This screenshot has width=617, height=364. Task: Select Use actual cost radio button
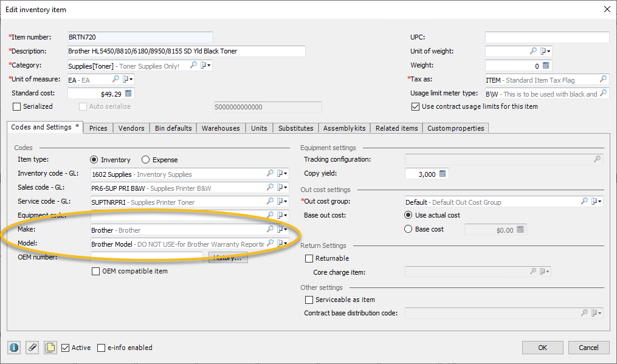coord(408,215)
